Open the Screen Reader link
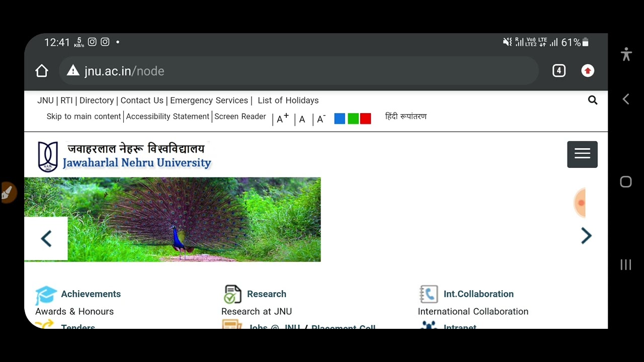This screenshot has height=362, width=644. pyautogui.click(x=240, y=117)
